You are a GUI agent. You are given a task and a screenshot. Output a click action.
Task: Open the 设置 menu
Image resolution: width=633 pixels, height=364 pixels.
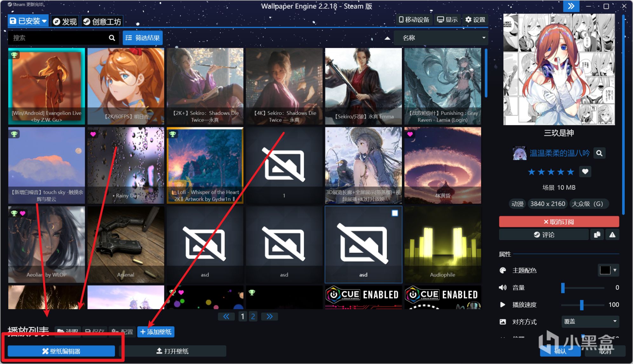pyautogui.click(x=475, y=20)
